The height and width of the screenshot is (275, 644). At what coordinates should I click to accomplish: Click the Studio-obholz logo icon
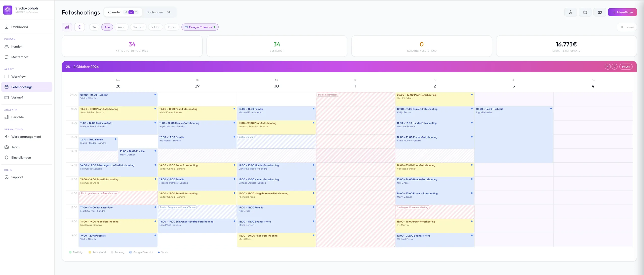(8, 10)
